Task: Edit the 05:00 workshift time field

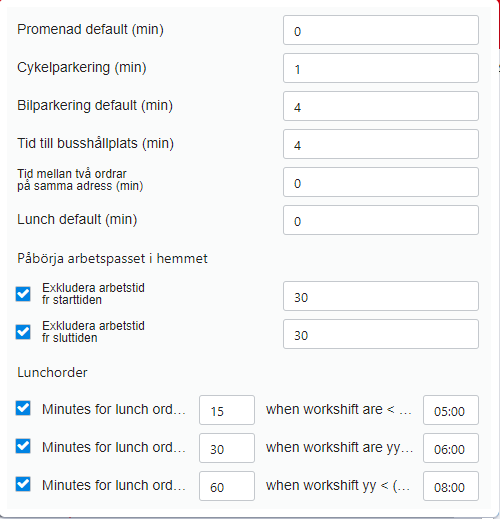Action: [451, 410]
